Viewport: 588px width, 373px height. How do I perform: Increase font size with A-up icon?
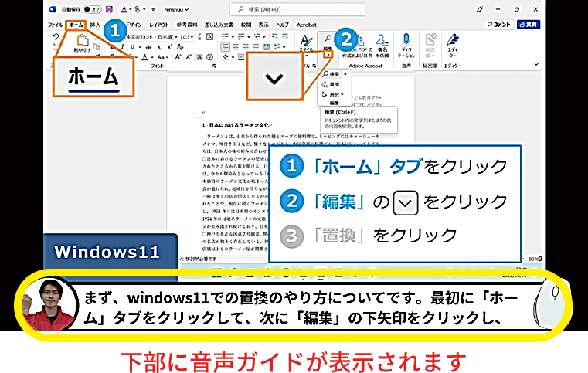178,57
